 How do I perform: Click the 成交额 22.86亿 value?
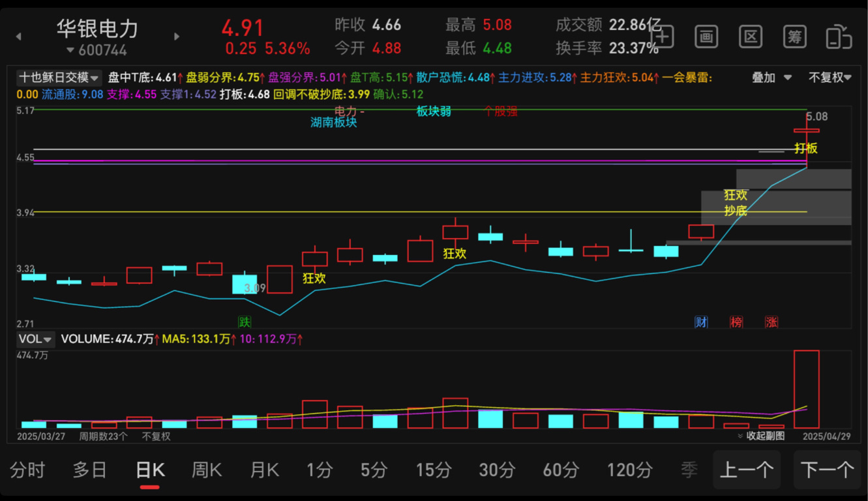pos(636,25)
